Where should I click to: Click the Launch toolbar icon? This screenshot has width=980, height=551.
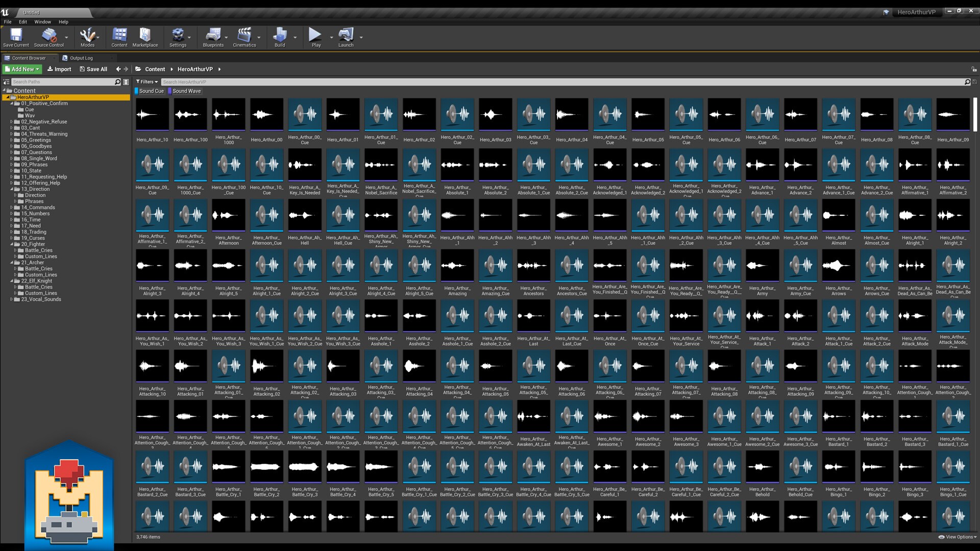point(346,38)
